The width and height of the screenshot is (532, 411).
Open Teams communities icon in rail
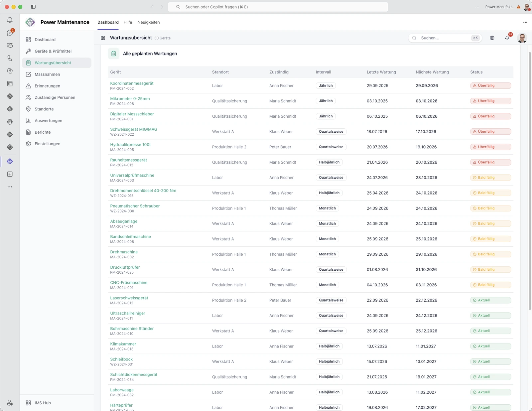pos(10,45)
